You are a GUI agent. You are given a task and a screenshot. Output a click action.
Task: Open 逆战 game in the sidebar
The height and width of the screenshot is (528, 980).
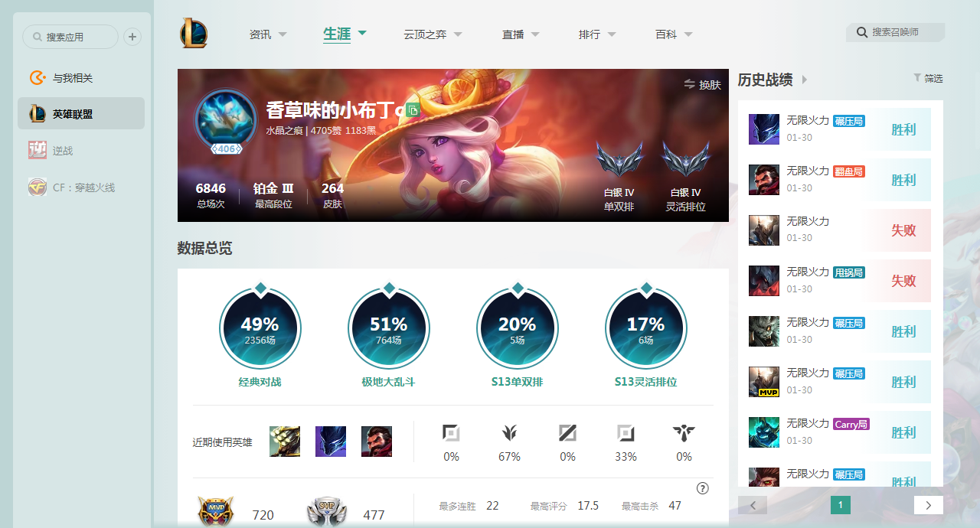(x=81, y=151)
